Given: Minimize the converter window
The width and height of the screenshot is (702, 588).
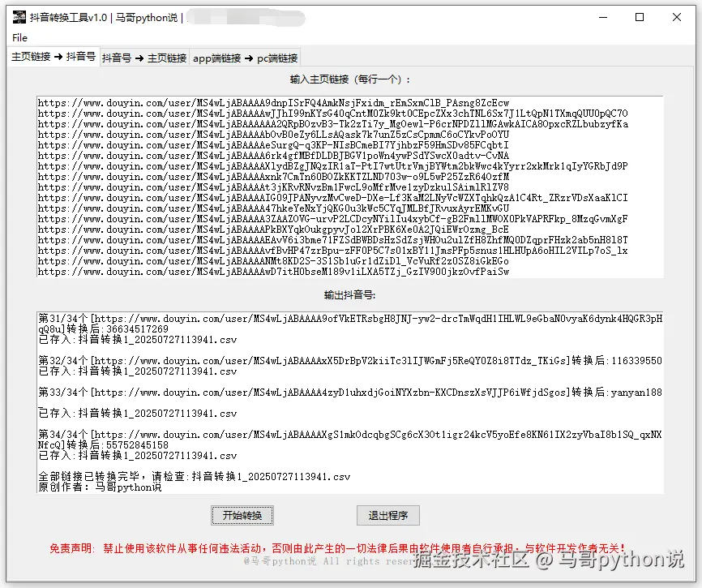Looking at the screenshot, I should pyautogui.click(x=604, y=17).
